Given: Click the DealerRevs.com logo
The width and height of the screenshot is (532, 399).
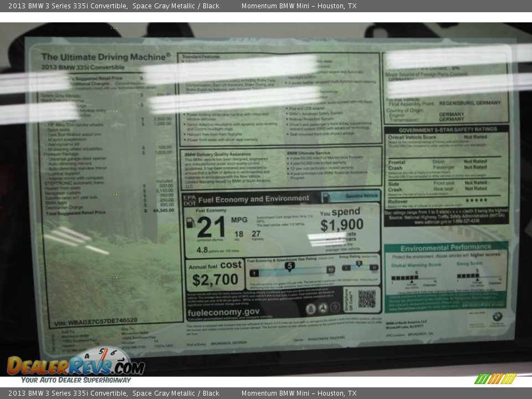Looking at the screenshot, I should 76,366.
